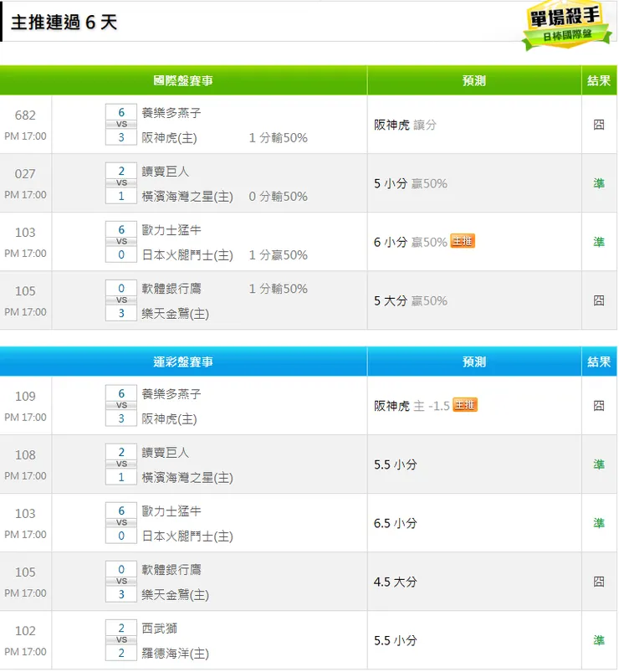Image resolution: width=619 pixels, height=672 pixels.
Task: Click PM 17:00 under game 682
Action: pos(25,136)
